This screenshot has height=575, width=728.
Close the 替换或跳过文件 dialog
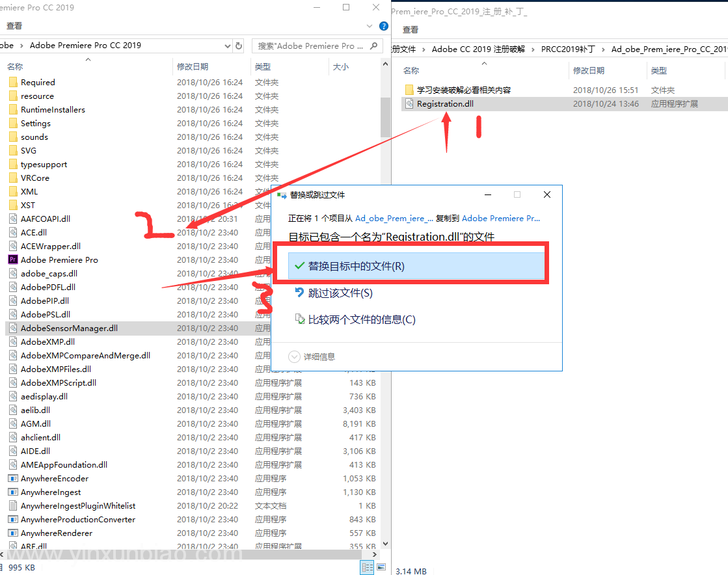tap(547, 194)
